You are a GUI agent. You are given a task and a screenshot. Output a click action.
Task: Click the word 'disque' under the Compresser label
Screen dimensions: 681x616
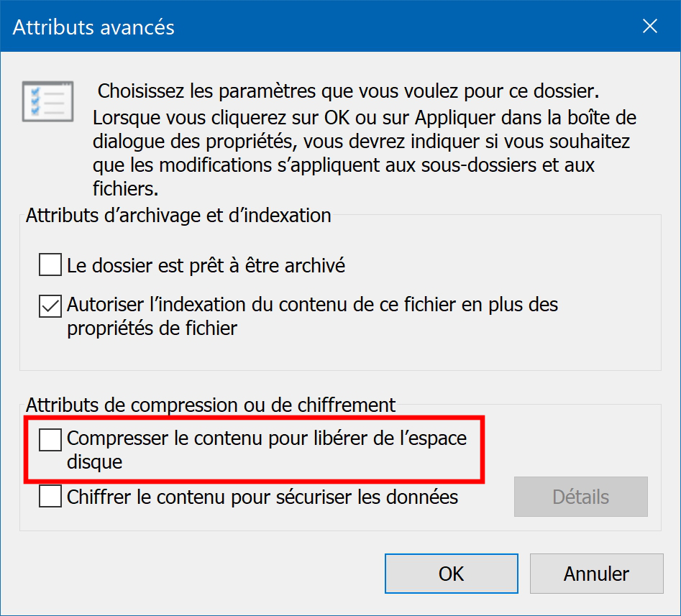point(94,462)
